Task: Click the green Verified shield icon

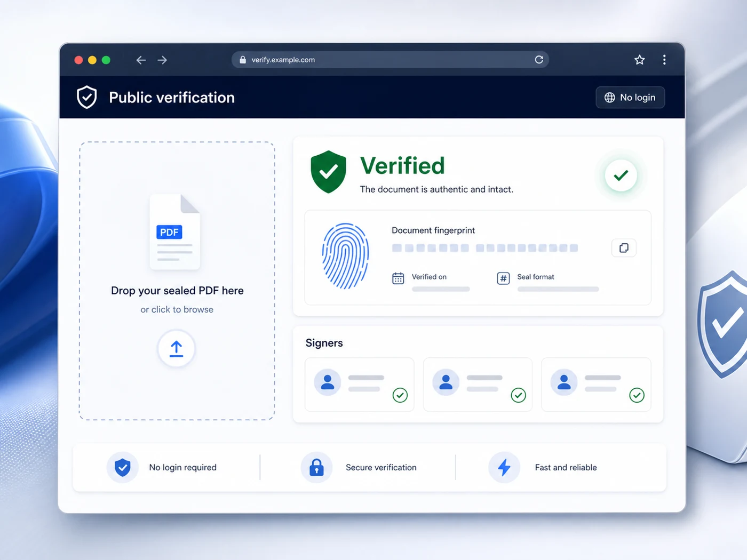Action: (329, 172)
